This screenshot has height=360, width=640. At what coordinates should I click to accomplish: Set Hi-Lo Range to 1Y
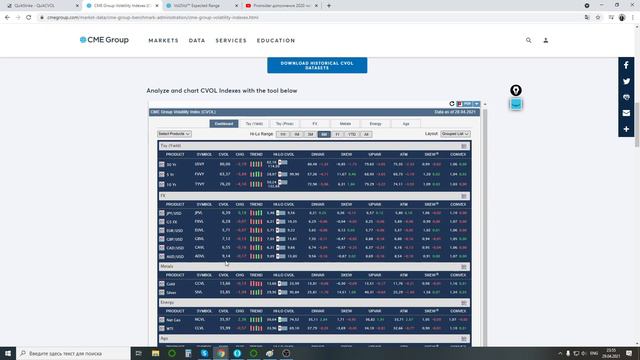338,134
